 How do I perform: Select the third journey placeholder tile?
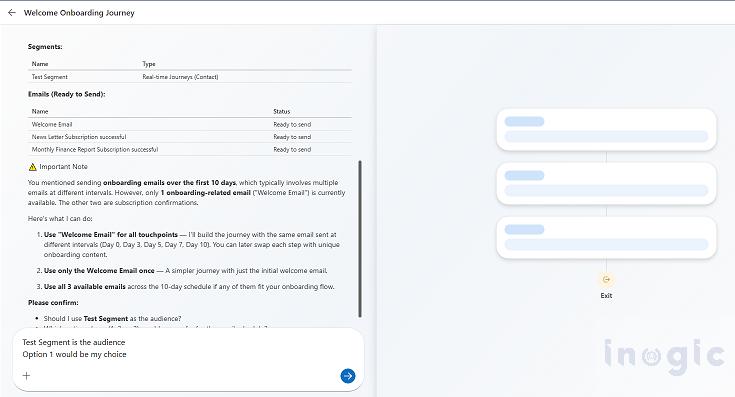click(606, 238)
